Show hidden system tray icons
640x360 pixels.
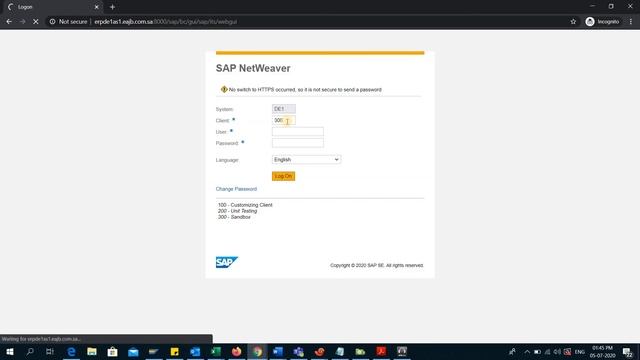[x=527, y=352]
